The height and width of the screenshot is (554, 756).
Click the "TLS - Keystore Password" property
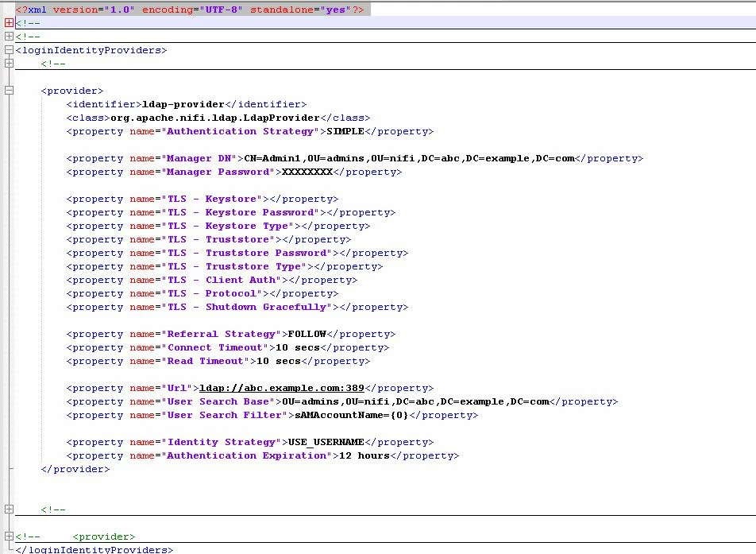click(x=231, y=212)
